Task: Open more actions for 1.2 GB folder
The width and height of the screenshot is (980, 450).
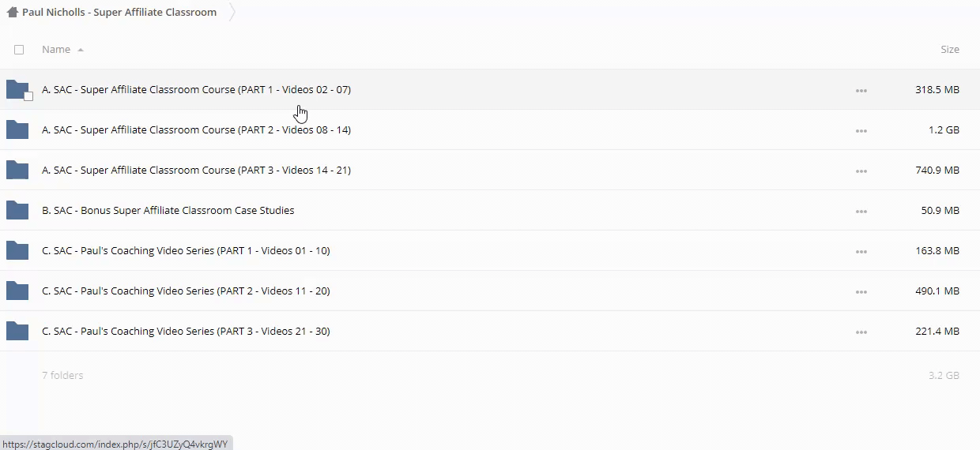Action: click(861, 131)
